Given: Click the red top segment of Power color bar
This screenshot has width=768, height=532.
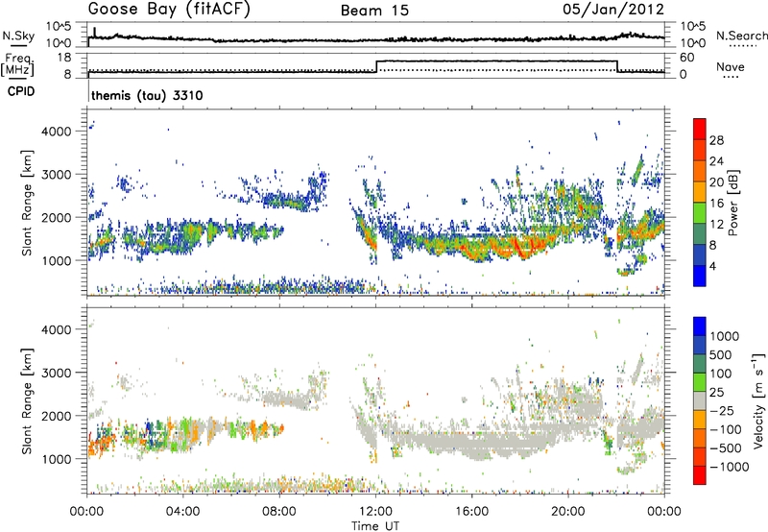Looking at the screenshot, I should [x=700, y=129].
